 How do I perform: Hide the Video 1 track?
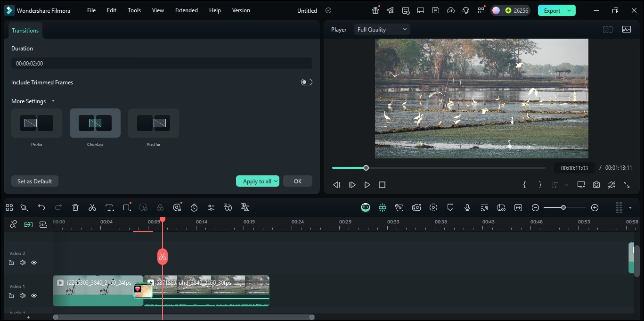(33, 296)
